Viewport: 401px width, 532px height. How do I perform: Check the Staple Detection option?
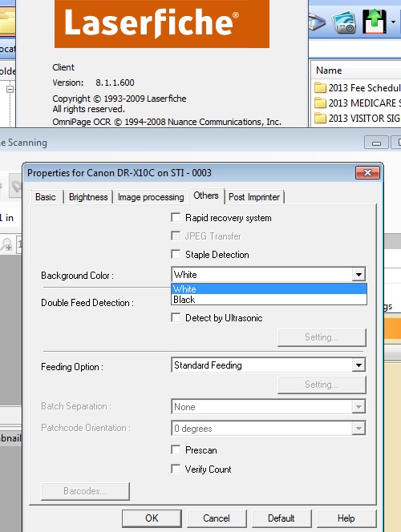click(x=176, y=254)
